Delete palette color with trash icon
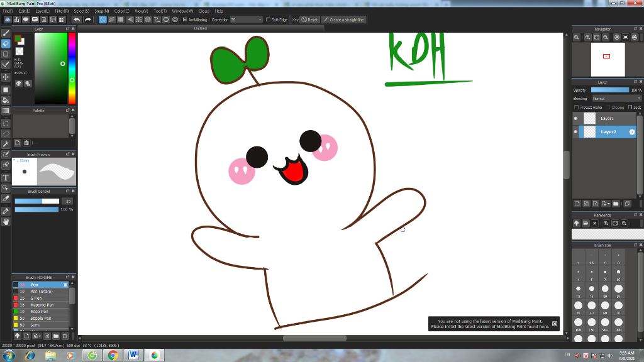Viewport: 644px width, 362px height. pos(26,143)
